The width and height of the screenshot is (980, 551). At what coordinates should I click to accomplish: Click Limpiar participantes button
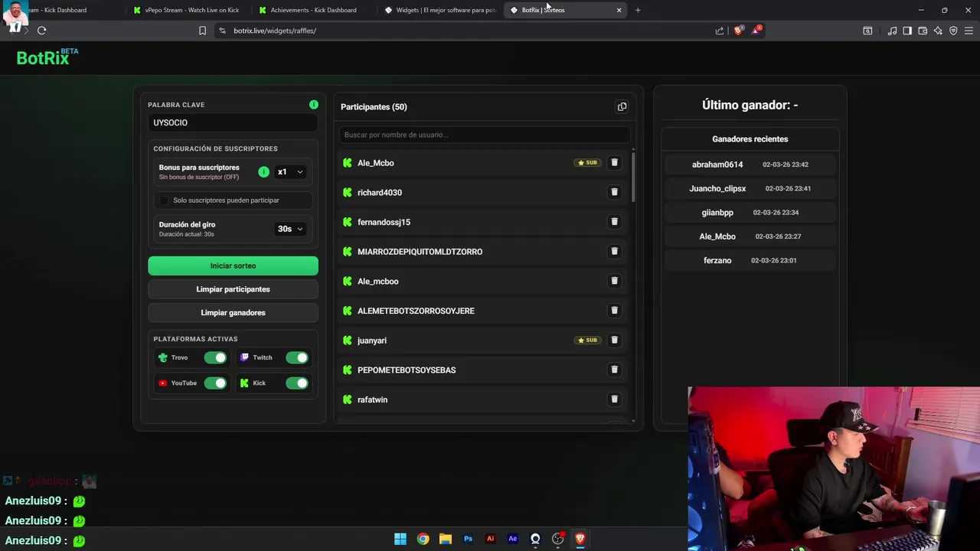(233, 289)
